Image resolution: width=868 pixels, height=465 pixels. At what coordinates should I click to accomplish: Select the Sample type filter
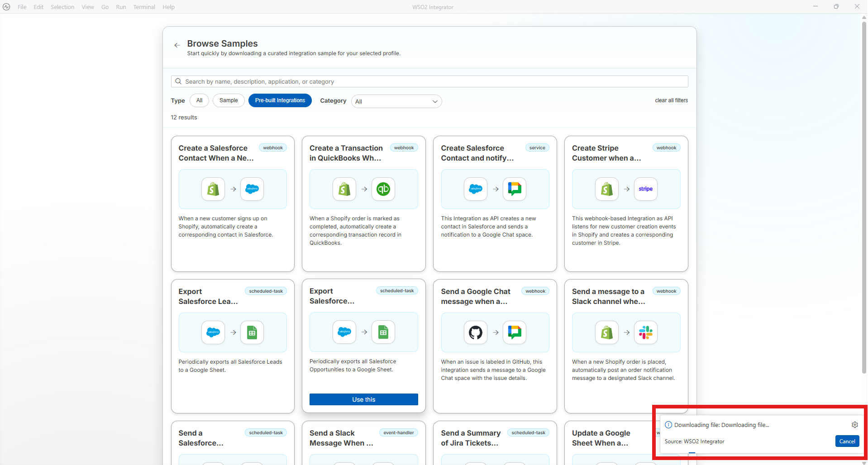[x=229, y=100]
